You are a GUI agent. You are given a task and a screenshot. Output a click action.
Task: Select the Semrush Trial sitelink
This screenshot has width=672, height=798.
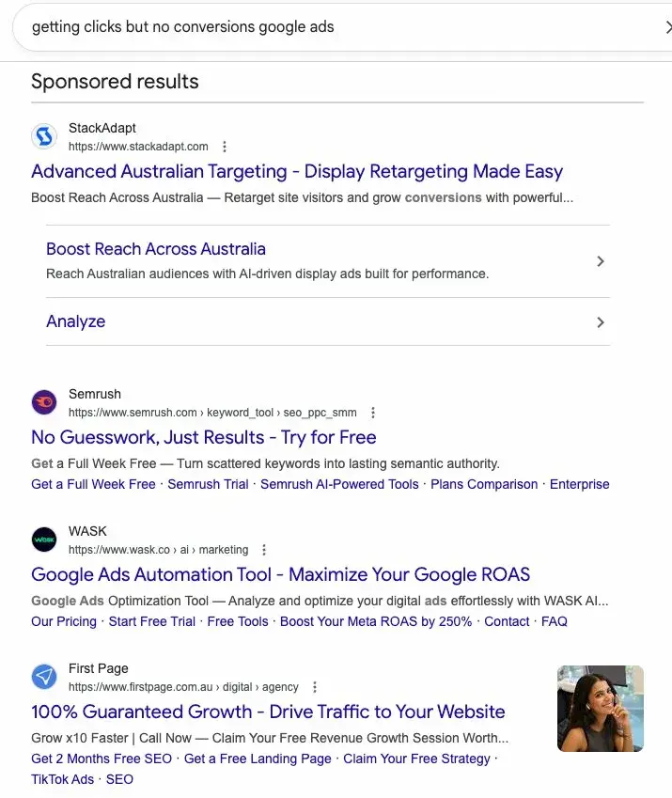coord(208,484)
